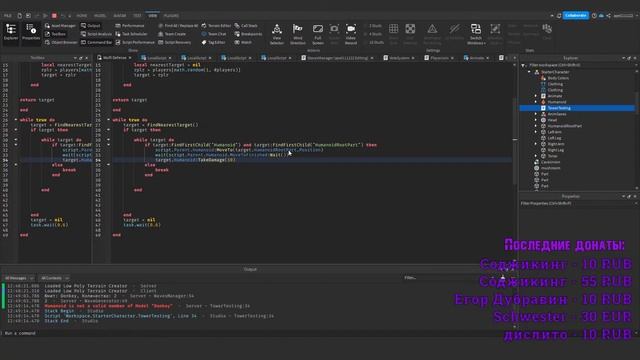Toggle Full Screen mode
This screenshot has height=360, width=640.
coord(318,34)
